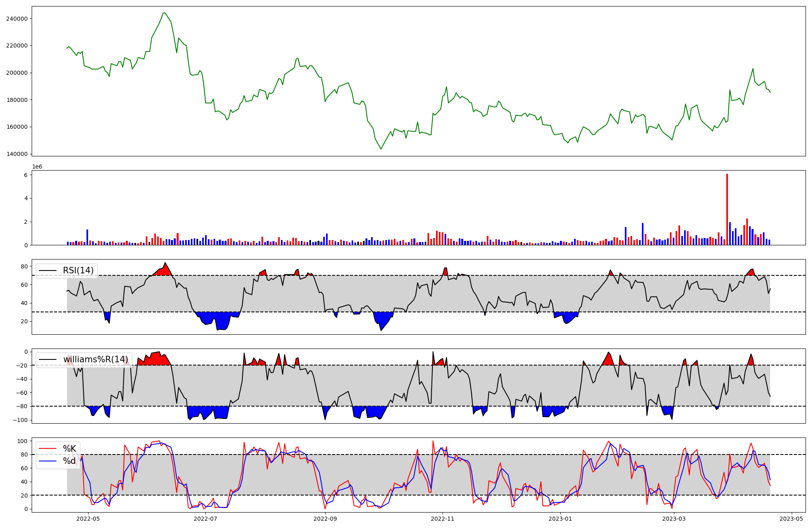Viewport: 812px width, 528px height.
Task: Click the 4 tick on volume axis
Action: [x=26, y=199]
